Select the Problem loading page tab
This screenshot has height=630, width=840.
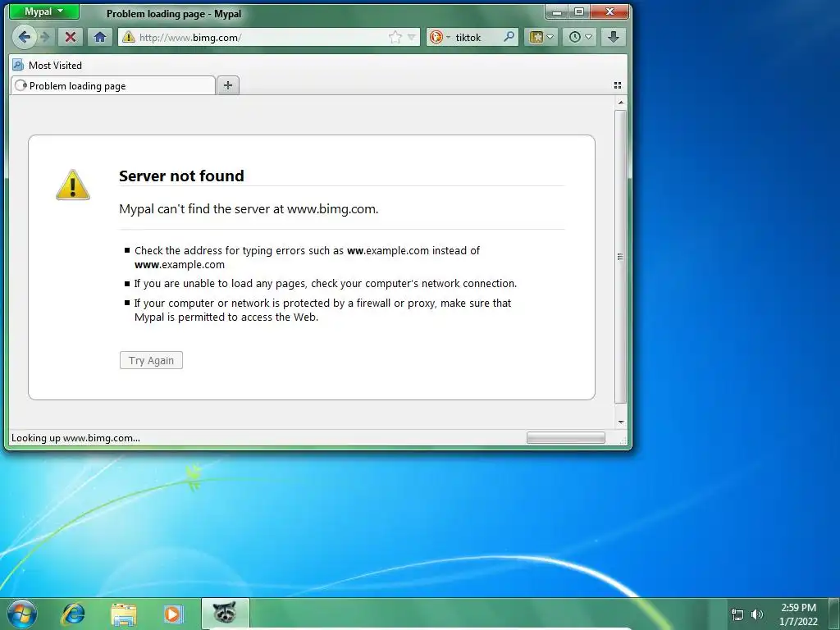click(x=112, y=85)
